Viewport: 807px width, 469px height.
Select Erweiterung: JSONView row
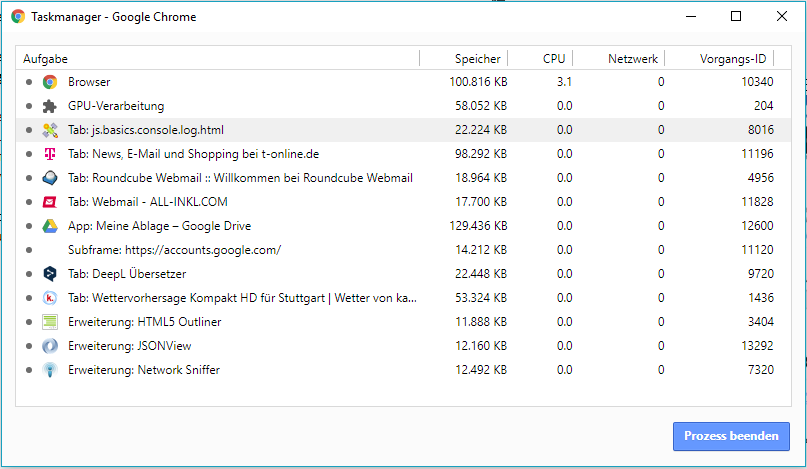(x=403, y=346)
